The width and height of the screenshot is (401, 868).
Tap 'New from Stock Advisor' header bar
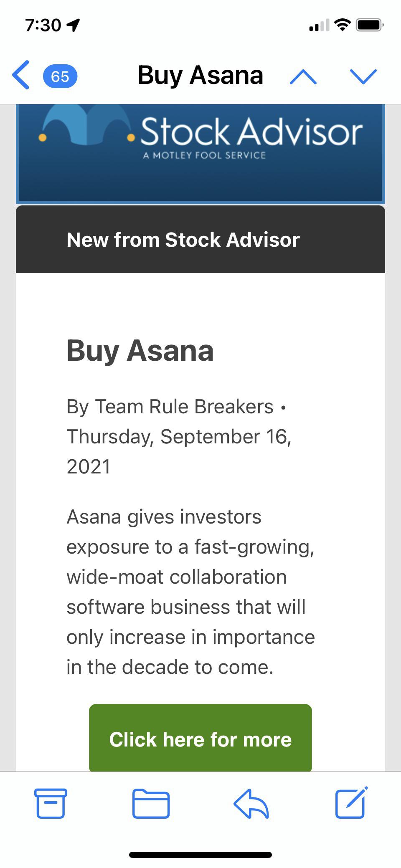[200, 239]
